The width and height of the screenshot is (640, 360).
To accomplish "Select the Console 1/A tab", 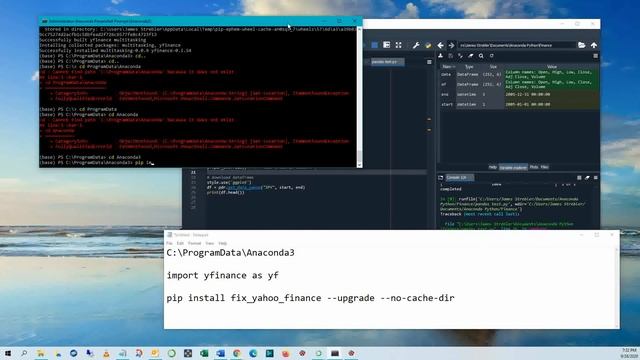I will coord(459,178).
